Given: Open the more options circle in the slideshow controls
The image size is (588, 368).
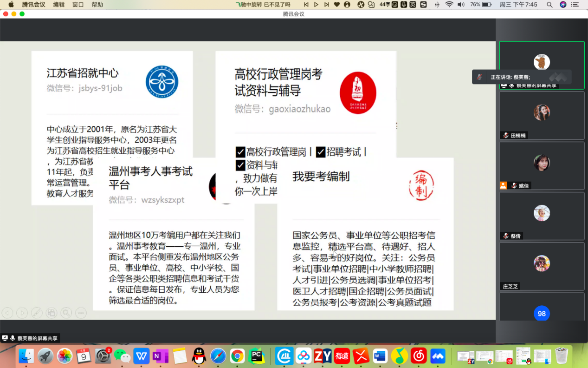Looking at the screenshot, I should pos(81,313).
